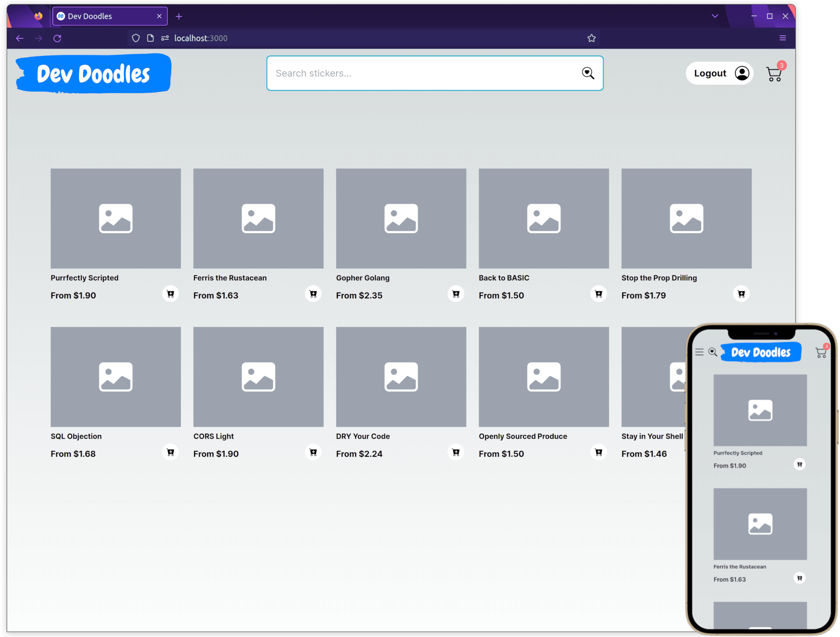Click the heart search icon in search bar
Image resolution: width=840 pixels, height=637 pixels.
[588, 73]
